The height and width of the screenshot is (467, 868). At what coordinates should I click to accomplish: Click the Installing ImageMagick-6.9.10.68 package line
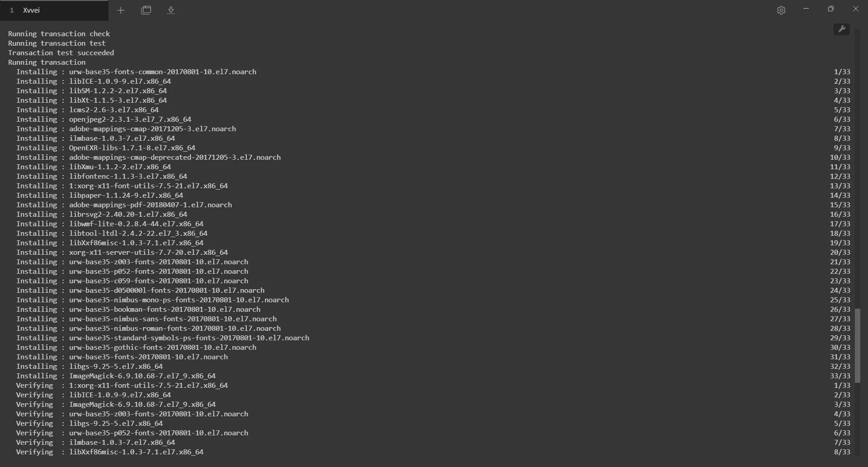(116, 376)
